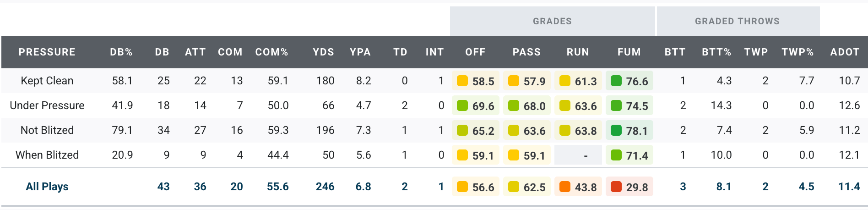Open the When Blitzed row label

click(47, 155)
